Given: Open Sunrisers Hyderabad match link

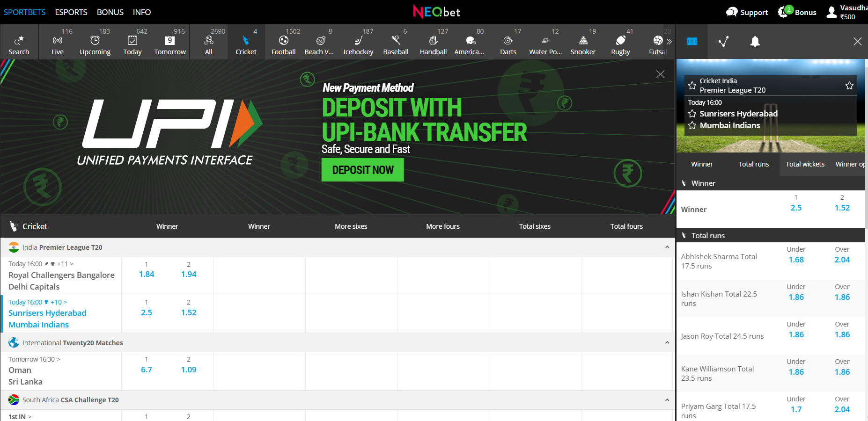Looking at the screenshot, I should point(47,313).
